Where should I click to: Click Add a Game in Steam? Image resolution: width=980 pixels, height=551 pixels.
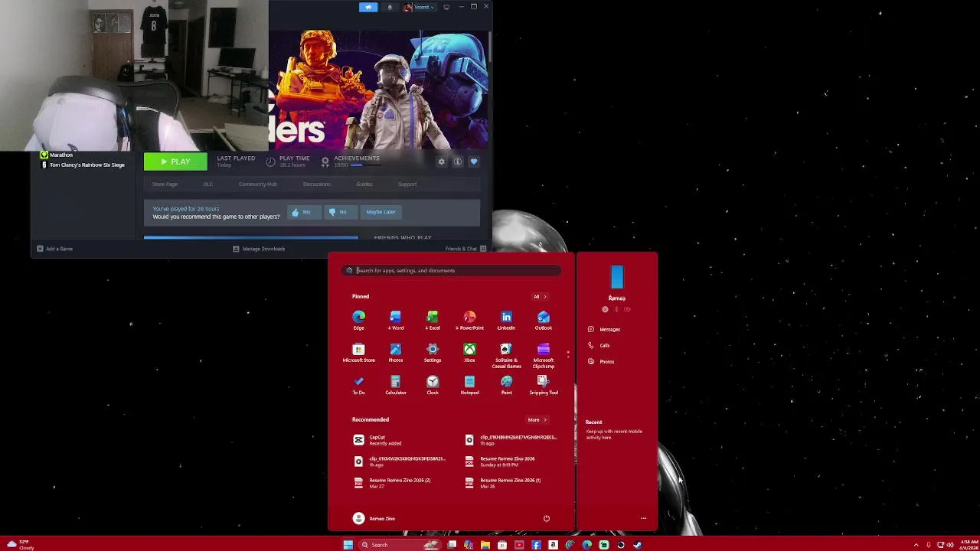54,249
